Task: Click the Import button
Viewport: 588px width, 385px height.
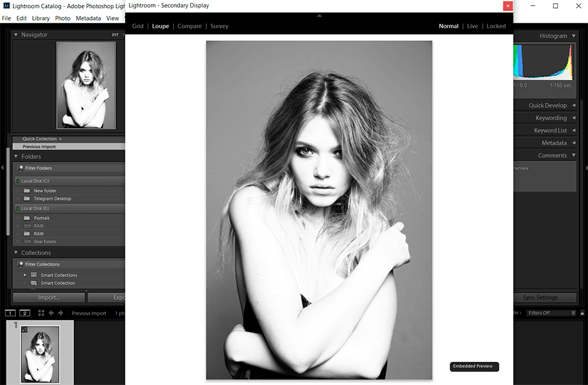Action: 49,297
